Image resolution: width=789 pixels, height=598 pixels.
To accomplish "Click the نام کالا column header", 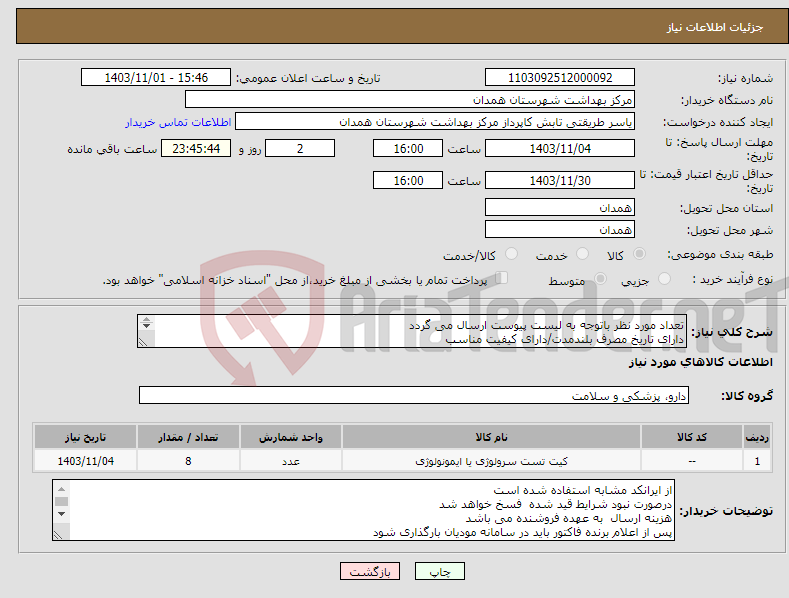I will (491, 437).
